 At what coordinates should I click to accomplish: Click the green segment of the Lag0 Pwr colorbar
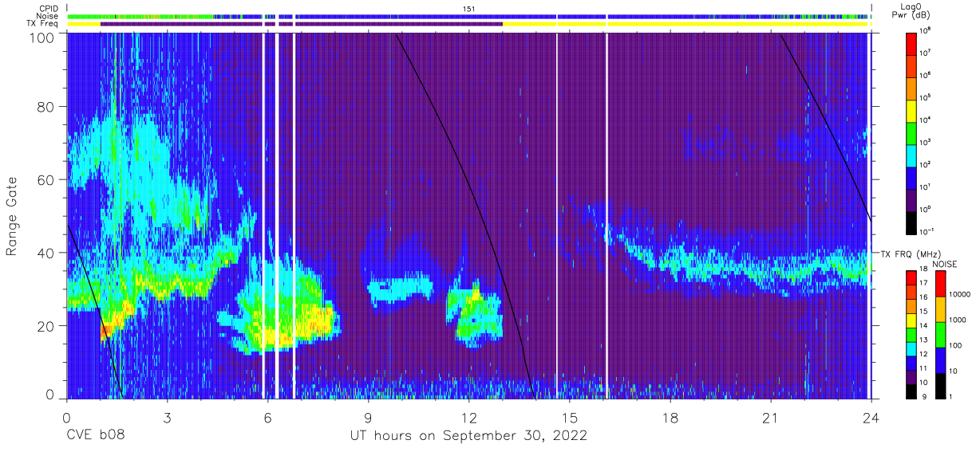click(911, 133)
